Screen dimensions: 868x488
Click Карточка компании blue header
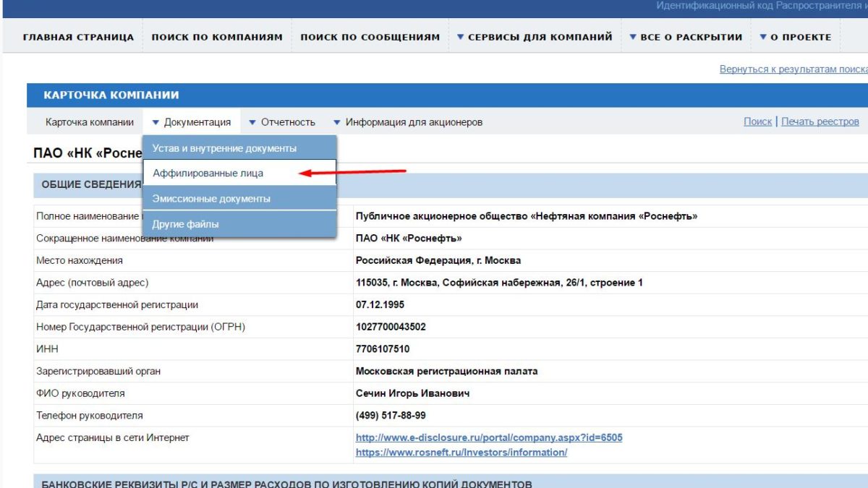pos(447,95)
